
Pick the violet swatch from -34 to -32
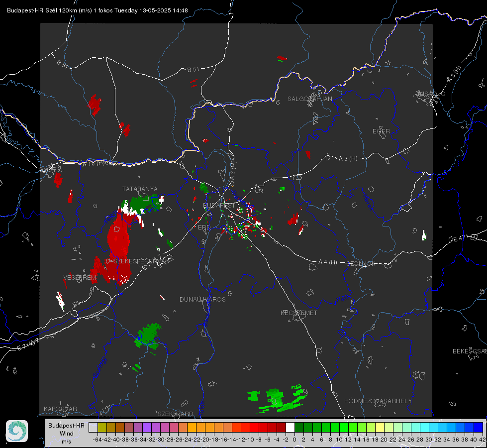point(147,427)
